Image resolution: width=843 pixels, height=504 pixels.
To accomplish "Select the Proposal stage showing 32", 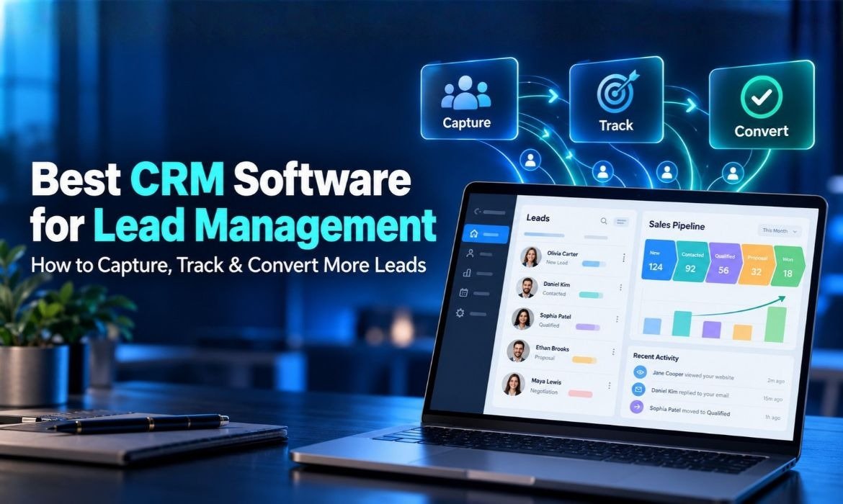I will (757, 265).
